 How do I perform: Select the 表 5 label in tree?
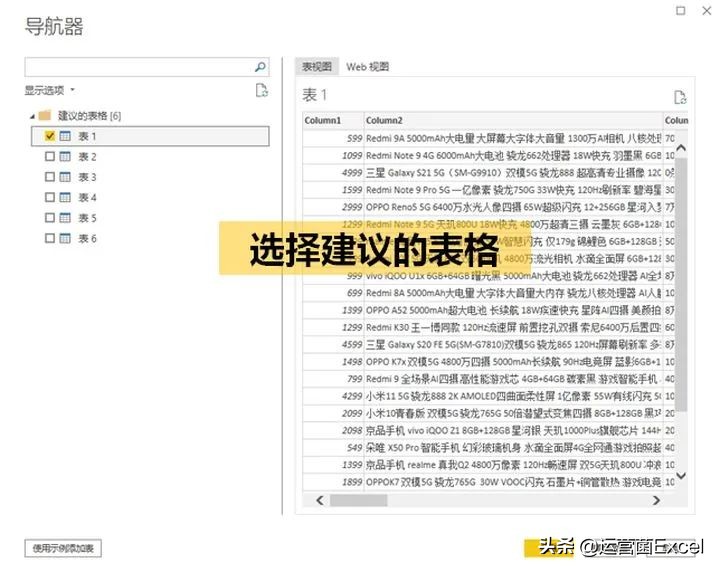pos(87,218)
